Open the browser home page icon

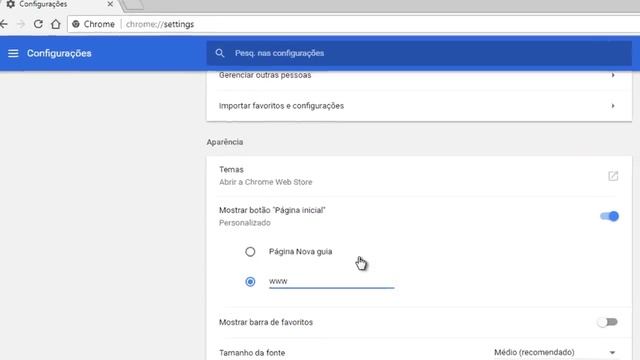click(x=56, y=24)
